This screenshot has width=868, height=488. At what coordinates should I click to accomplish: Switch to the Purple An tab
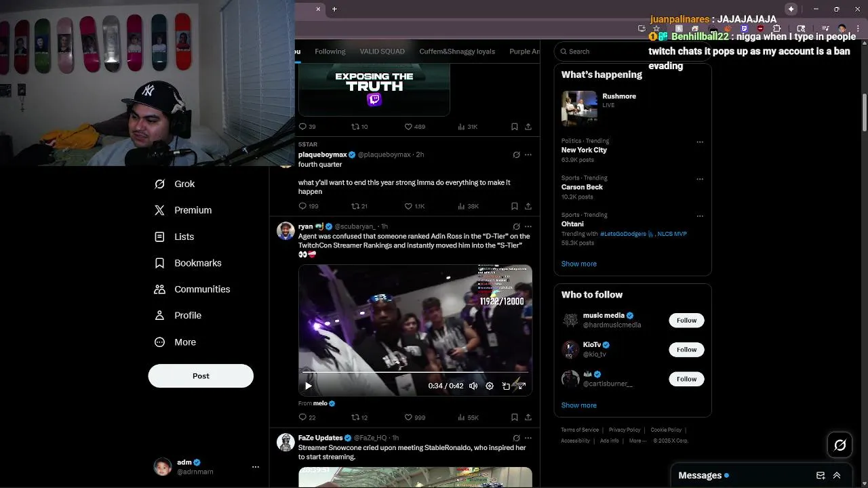(x=524, y=52)
